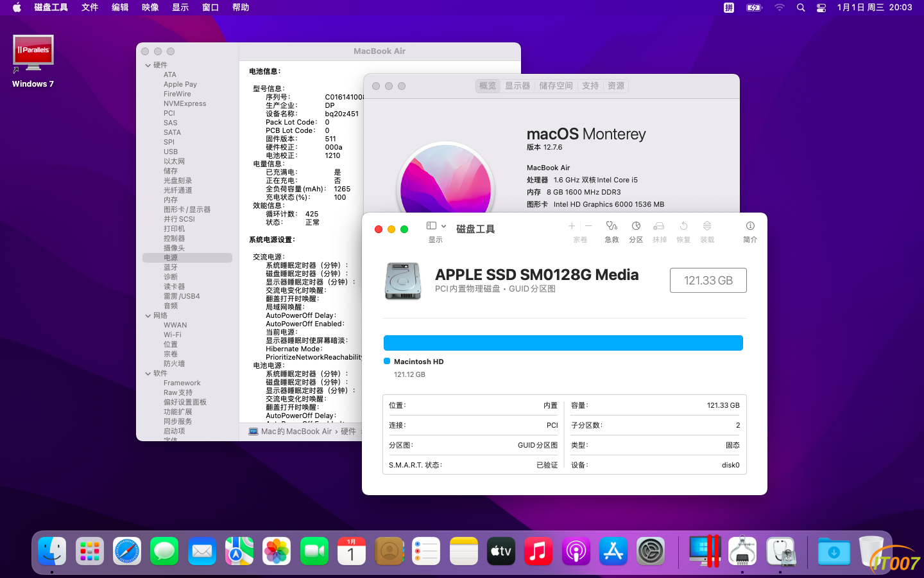This screenshot has height=578, width=924.
Task: Open the Apple menu
Action: coord(17,7)
